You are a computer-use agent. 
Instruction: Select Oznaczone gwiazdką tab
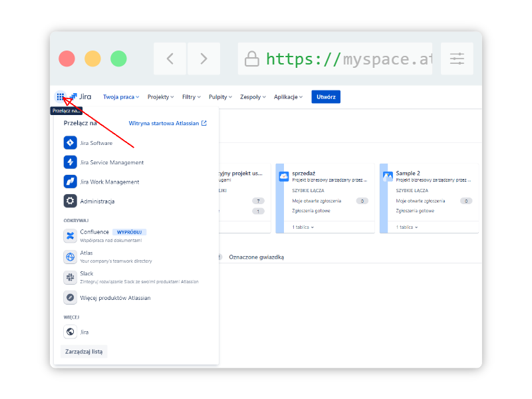pos(256,257)
